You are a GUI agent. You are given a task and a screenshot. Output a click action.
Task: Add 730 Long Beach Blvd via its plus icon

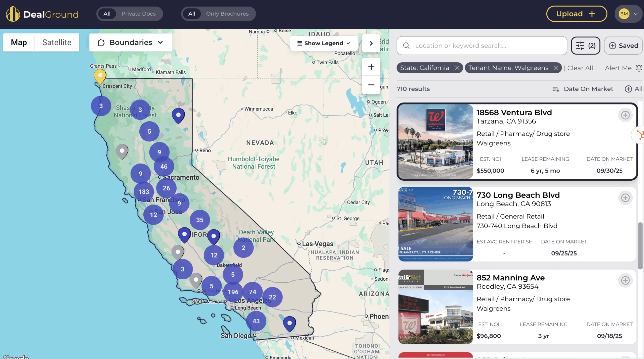(x=625, y=198)
